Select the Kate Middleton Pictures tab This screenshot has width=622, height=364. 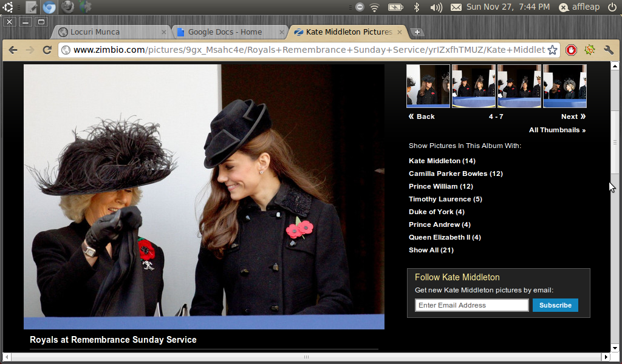pyautogui.click(x=348, y=32)
